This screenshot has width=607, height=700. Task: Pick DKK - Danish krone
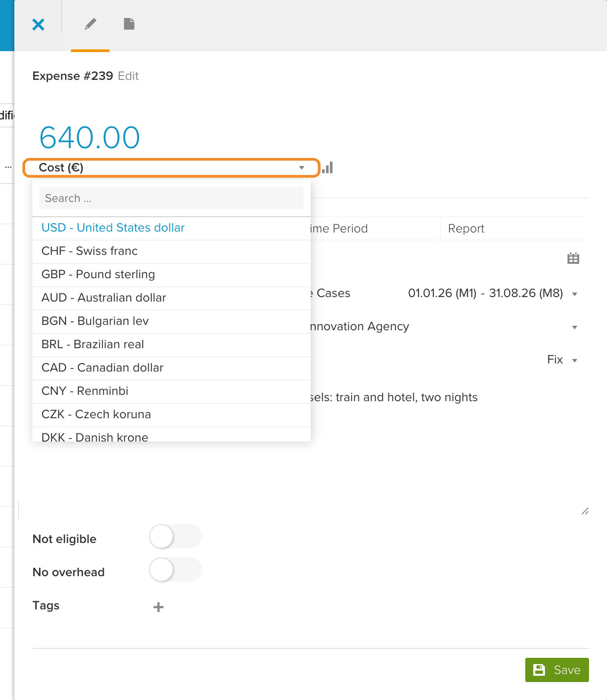(172, 434)
